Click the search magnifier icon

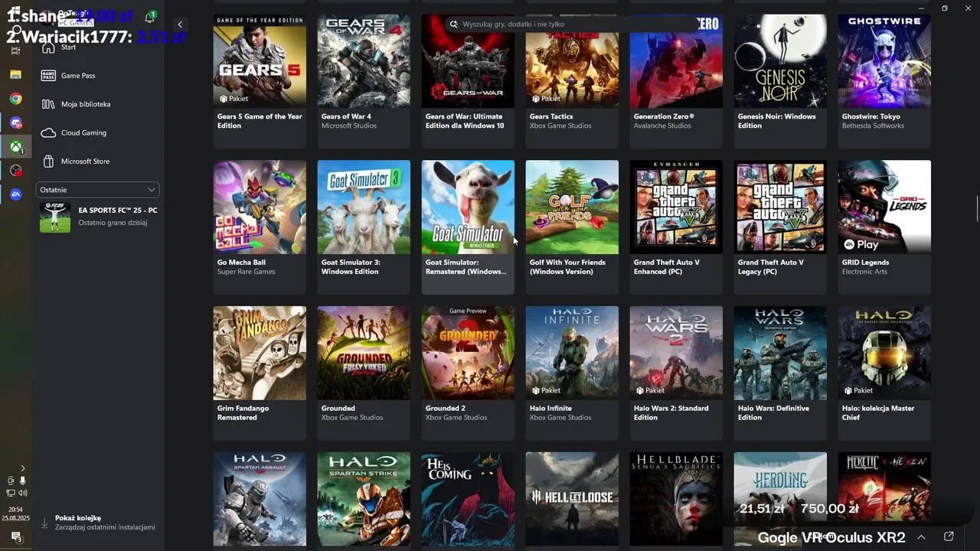click(453, 24)
